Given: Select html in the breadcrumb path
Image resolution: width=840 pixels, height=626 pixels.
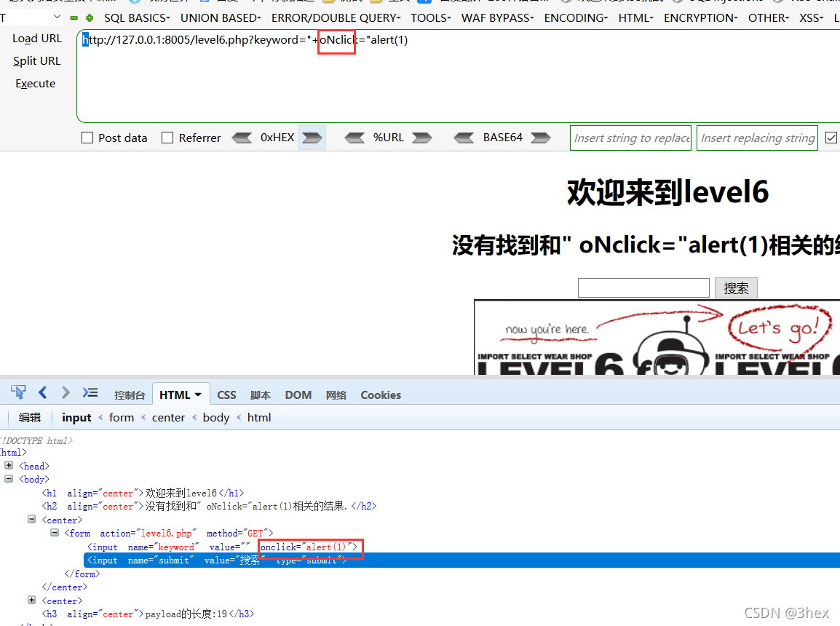Looking at the screenshot, I should pyautogui.click(x=259, y=418).
